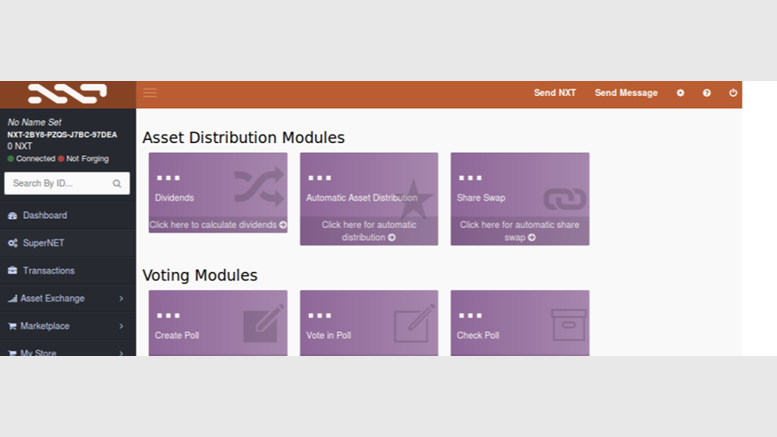Click the shuffle arrows icon on Dividends card
This screenshot has width=777, height=437.
(x=259, y=186)
